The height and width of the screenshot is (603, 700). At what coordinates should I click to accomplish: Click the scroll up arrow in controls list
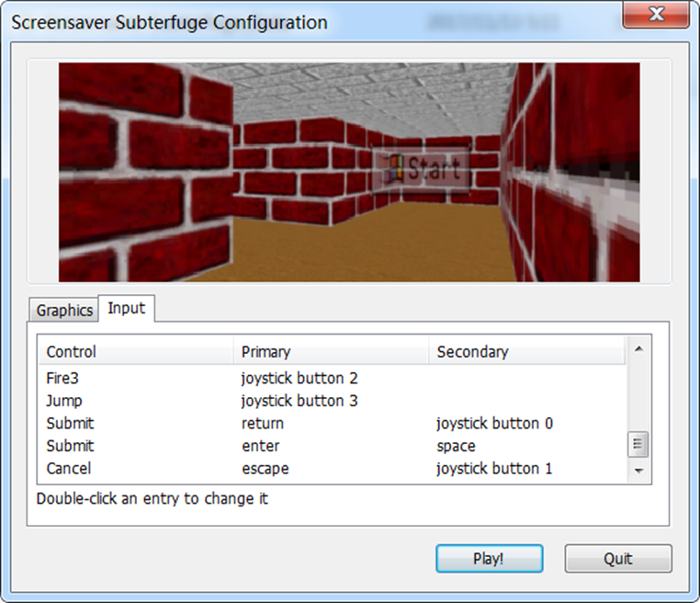point(638,349)
